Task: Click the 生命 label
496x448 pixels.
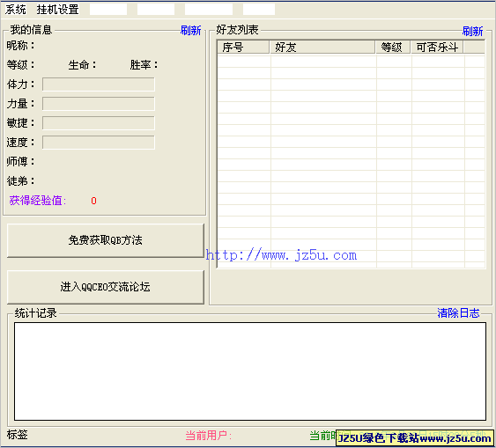Action: click(82, 65)
